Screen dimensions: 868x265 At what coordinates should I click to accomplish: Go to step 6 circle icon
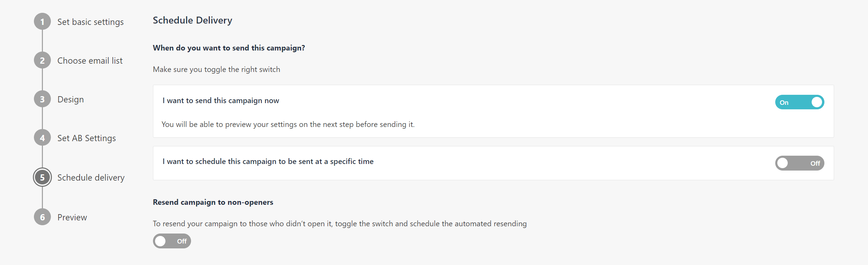[x=42, y=217]
